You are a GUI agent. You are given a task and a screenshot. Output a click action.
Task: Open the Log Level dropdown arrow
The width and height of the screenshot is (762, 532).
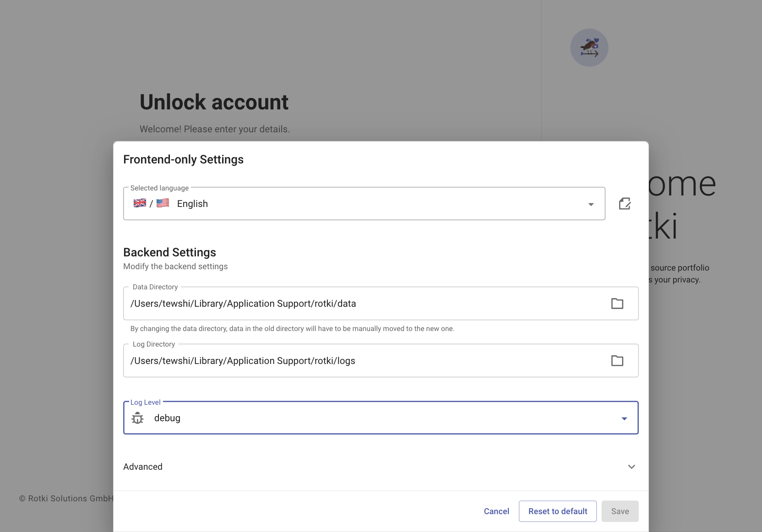[624, 418]
